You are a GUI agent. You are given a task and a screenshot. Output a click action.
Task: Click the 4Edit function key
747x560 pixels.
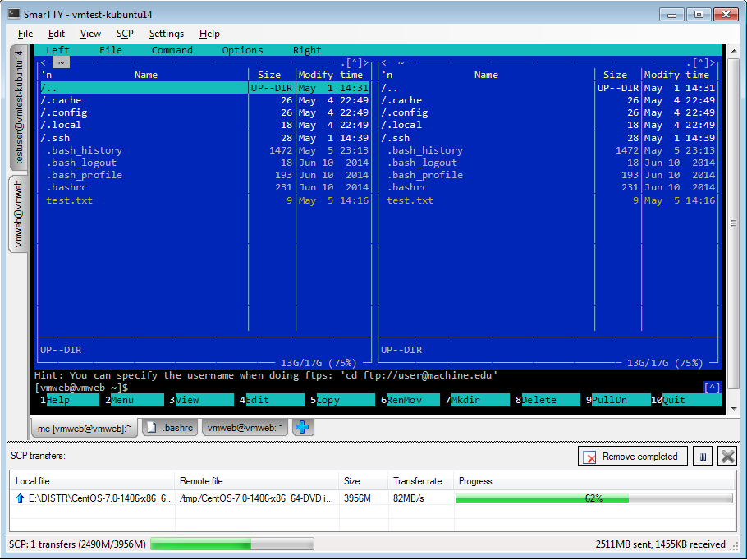(x=272, y=401)
